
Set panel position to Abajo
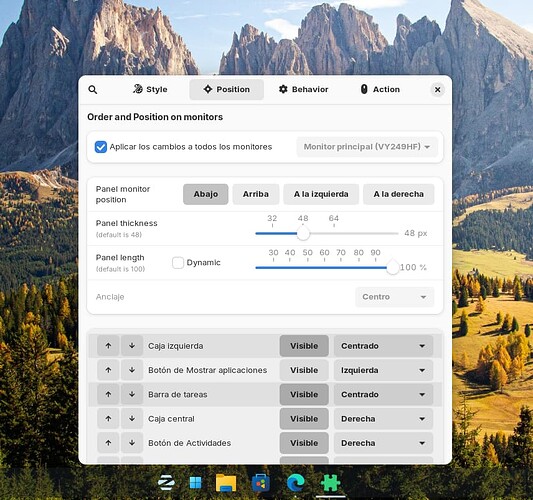click(205, 194)
